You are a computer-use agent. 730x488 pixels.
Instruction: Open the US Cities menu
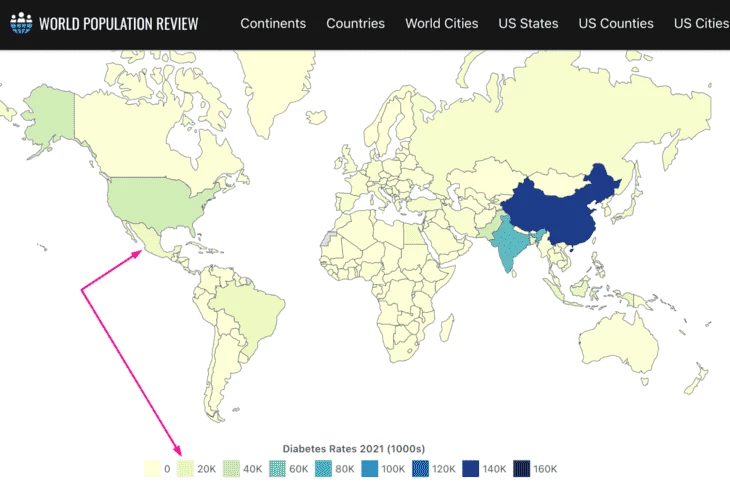pos(701,23)
